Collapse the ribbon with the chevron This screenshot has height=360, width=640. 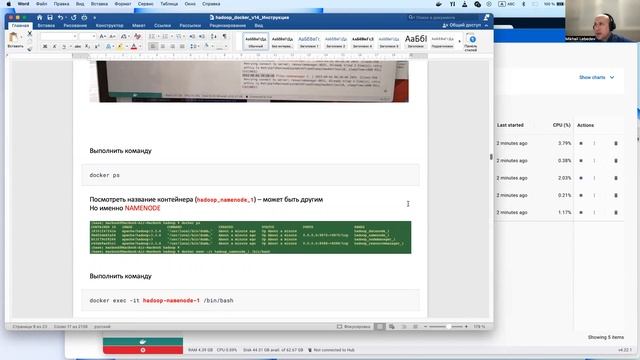point(487,25)
